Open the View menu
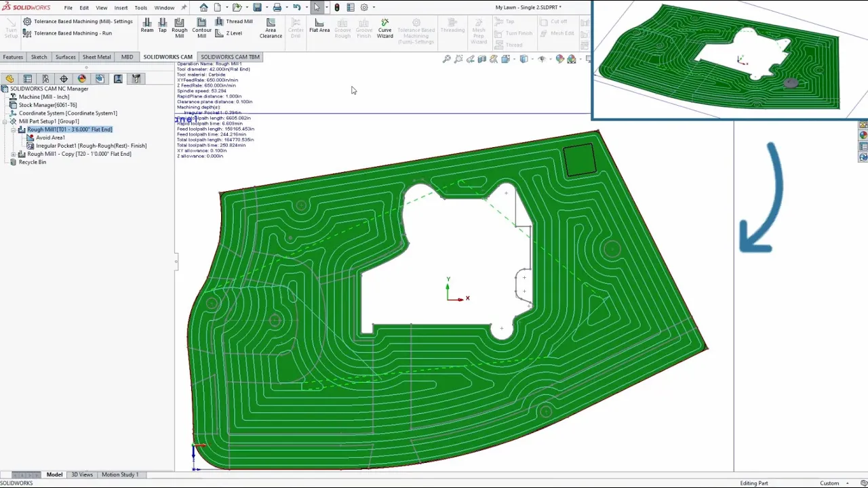 click(102, 7)
